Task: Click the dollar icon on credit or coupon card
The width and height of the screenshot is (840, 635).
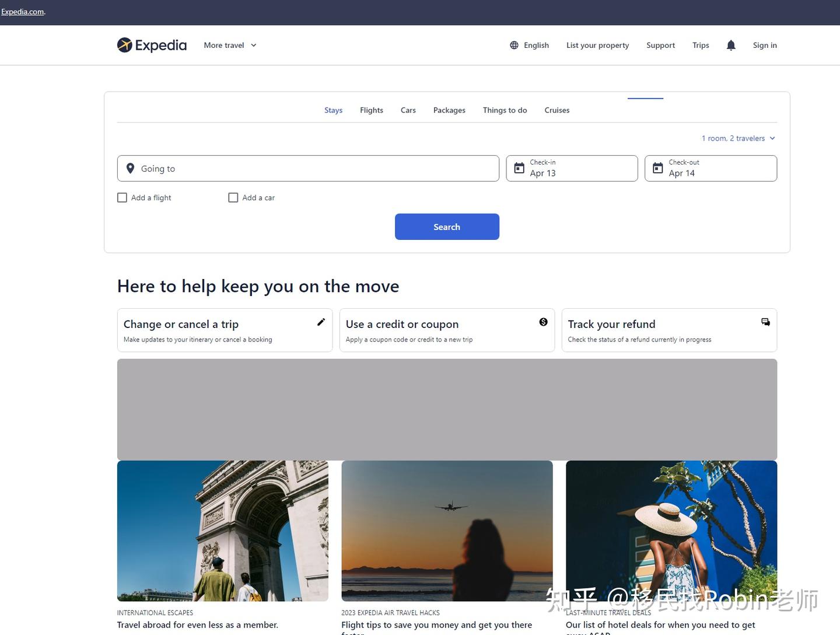Action: [x=543, y=322]
